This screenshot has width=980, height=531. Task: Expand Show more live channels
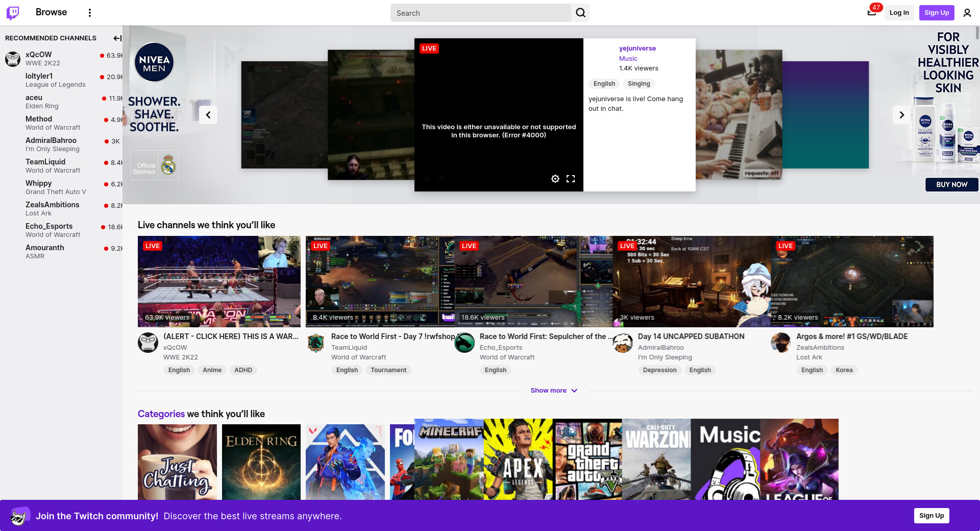[554, 391]
